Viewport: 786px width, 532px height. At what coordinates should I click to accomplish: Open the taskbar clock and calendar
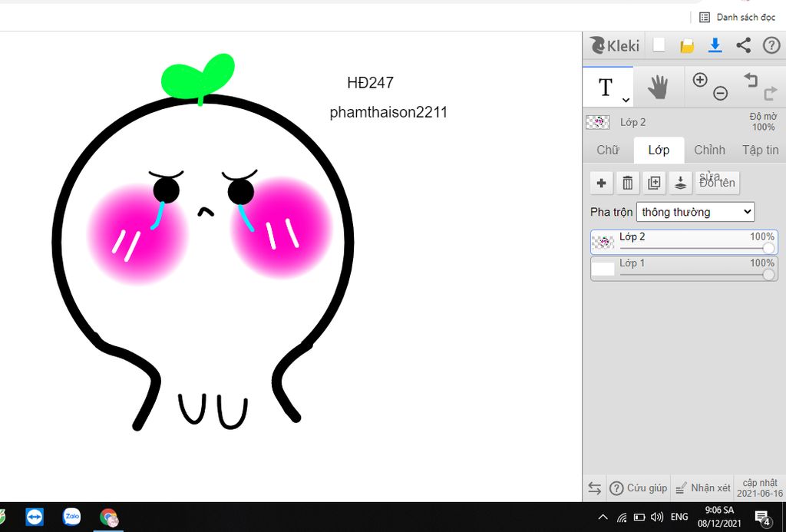click(719, 517)
